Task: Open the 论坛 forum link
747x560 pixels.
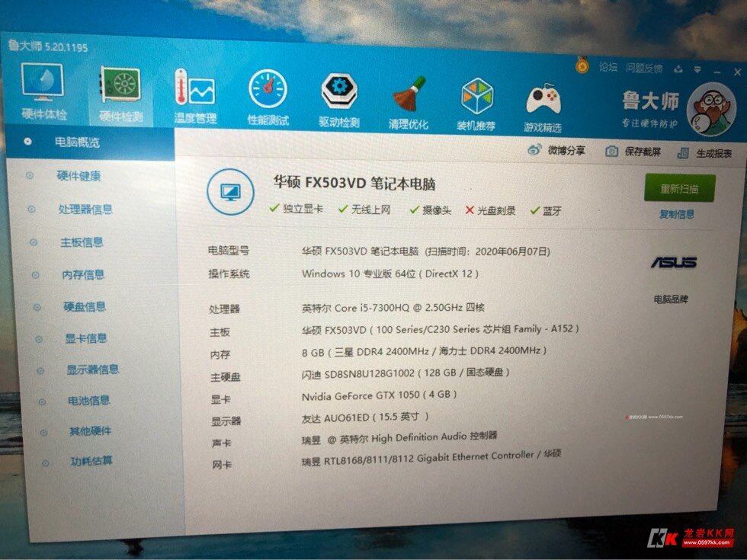Action: coord(608,67)
